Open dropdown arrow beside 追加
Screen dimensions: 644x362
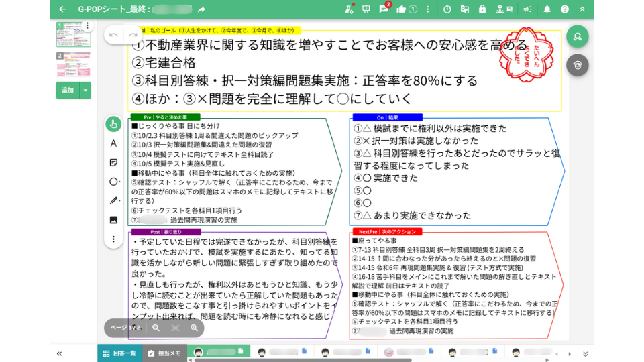pos(85,90)
